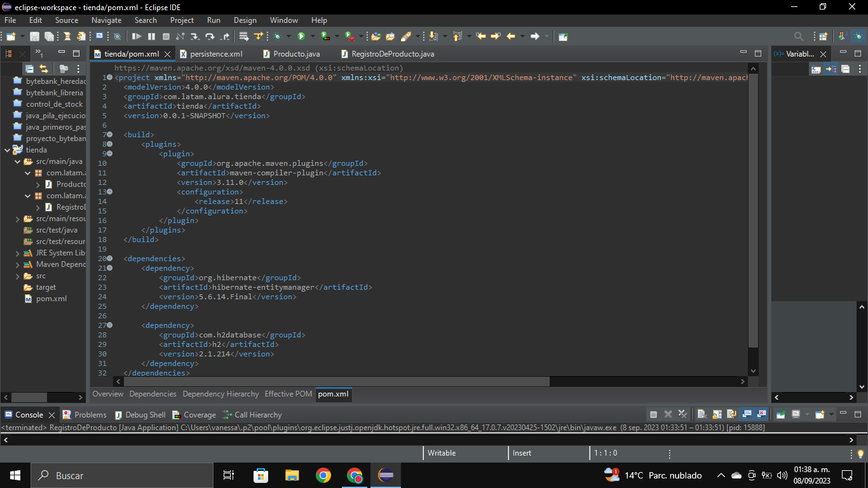Open the Problems view tab
The height and width of the screenshot is (488, 868).
click(85, 414)
